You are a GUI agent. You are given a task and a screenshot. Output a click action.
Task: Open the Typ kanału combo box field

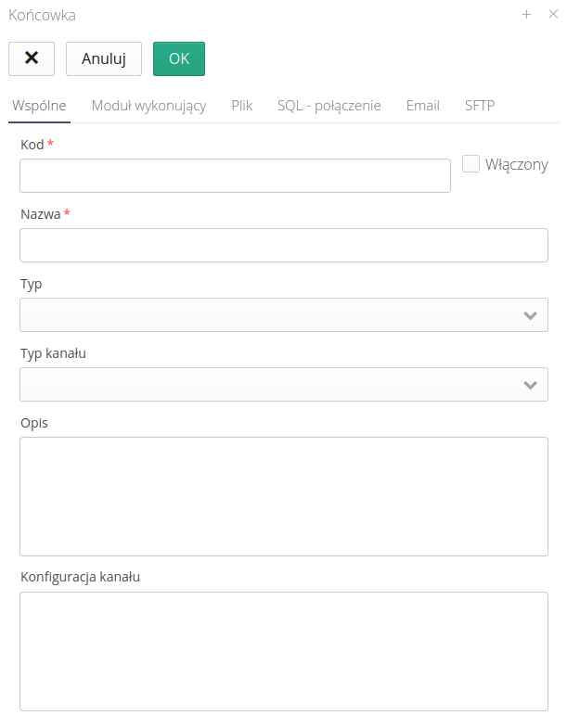coord(269,385)
